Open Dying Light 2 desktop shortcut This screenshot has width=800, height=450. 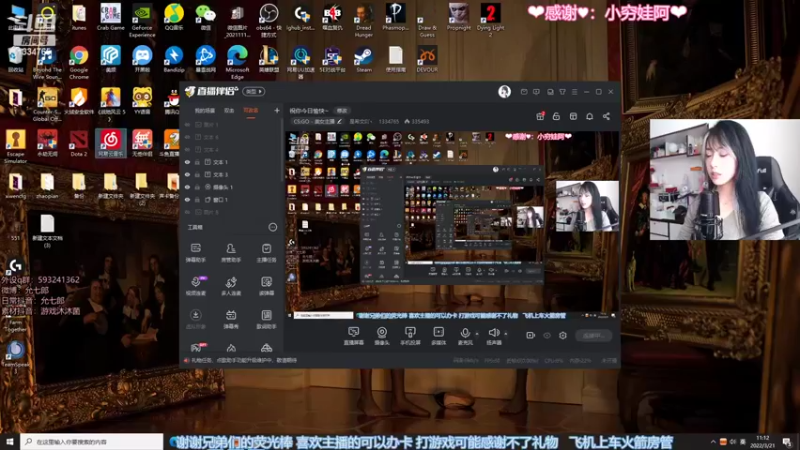click(490, 21)
